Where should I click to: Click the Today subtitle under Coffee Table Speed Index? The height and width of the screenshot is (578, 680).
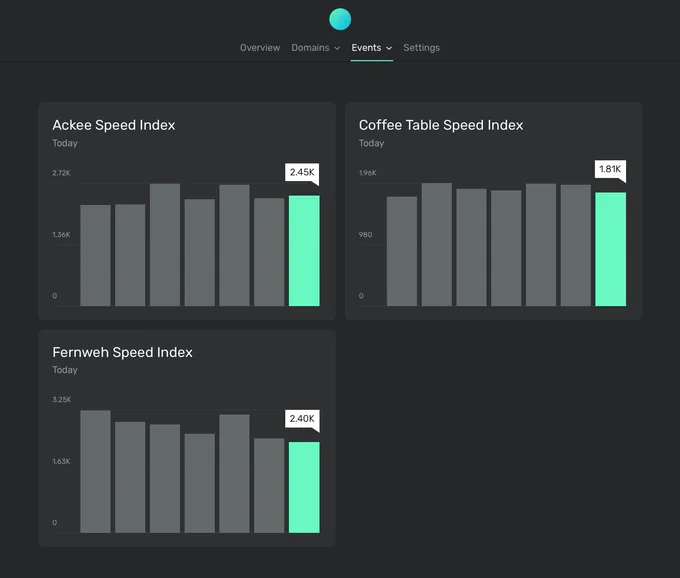[371, 143]
